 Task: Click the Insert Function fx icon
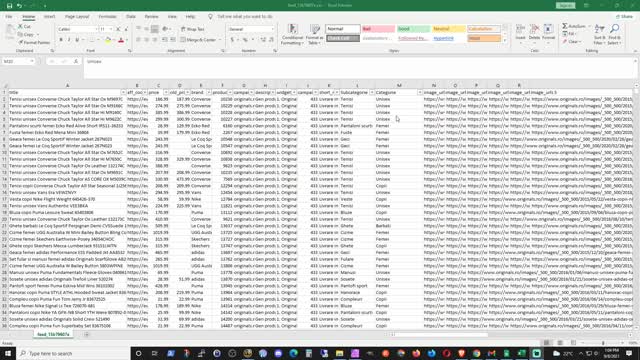(76, 61)
